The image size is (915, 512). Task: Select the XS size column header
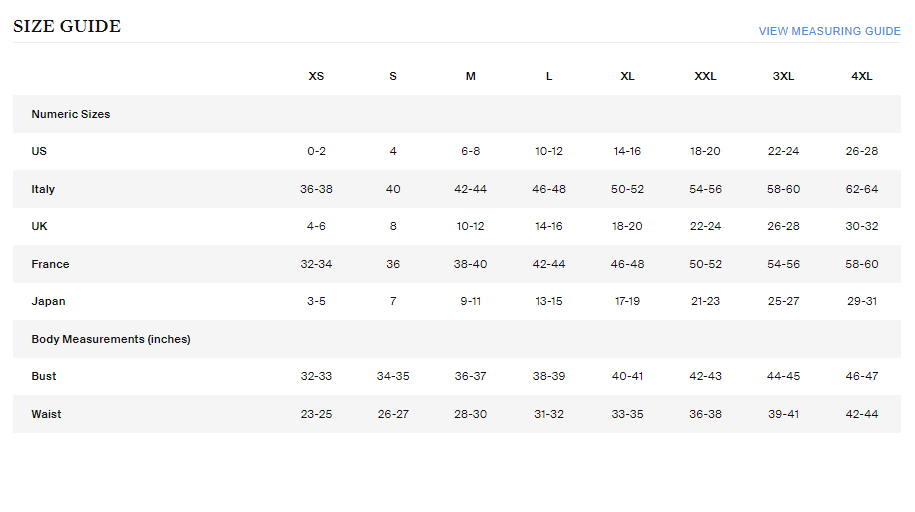coord(316,76)
